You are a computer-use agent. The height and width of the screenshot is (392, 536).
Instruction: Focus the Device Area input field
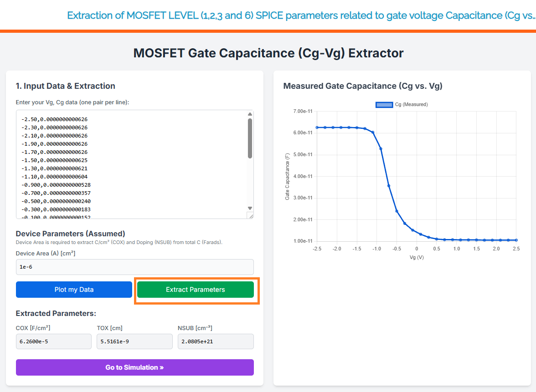pyautogui.click(x=134, y=267)
